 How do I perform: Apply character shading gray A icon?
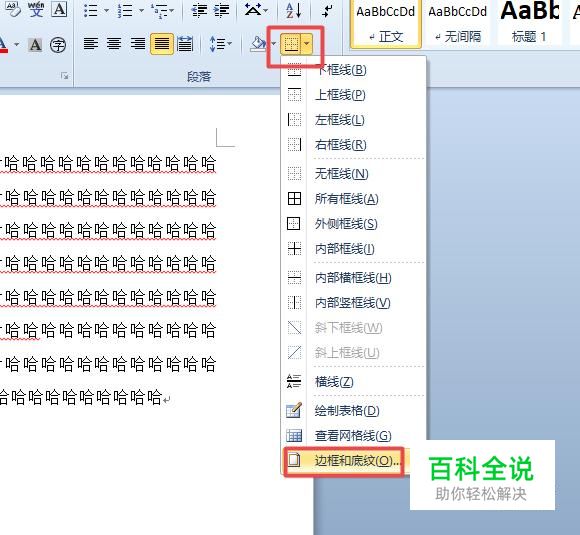[x=35, y=45]
